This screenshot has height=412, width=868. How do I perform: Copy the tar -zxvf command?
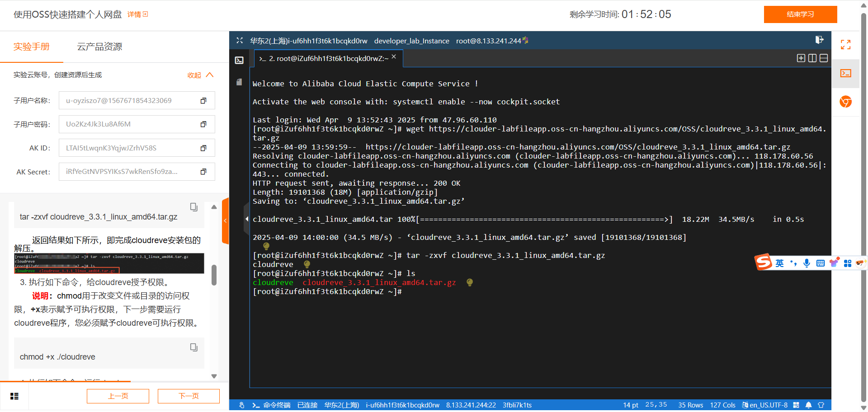(x=193, y=207)
